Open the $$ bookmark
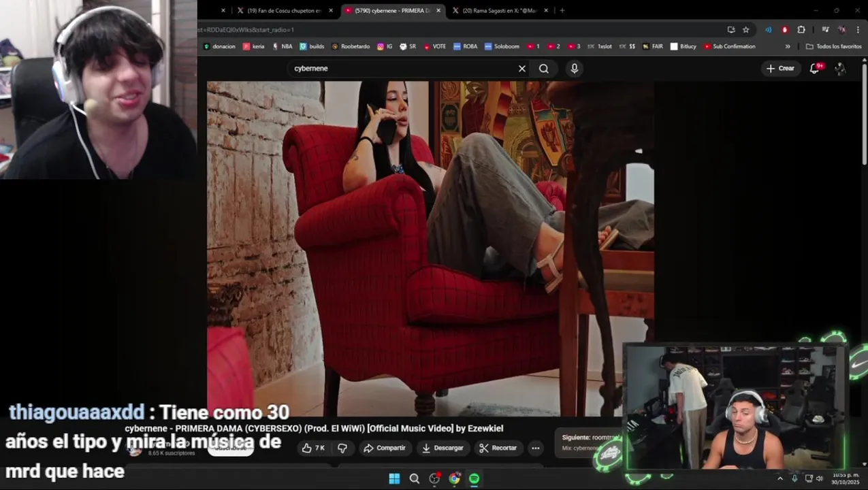Image resolution: width=868 pixels, height=490 pixels. click(627, 46)
